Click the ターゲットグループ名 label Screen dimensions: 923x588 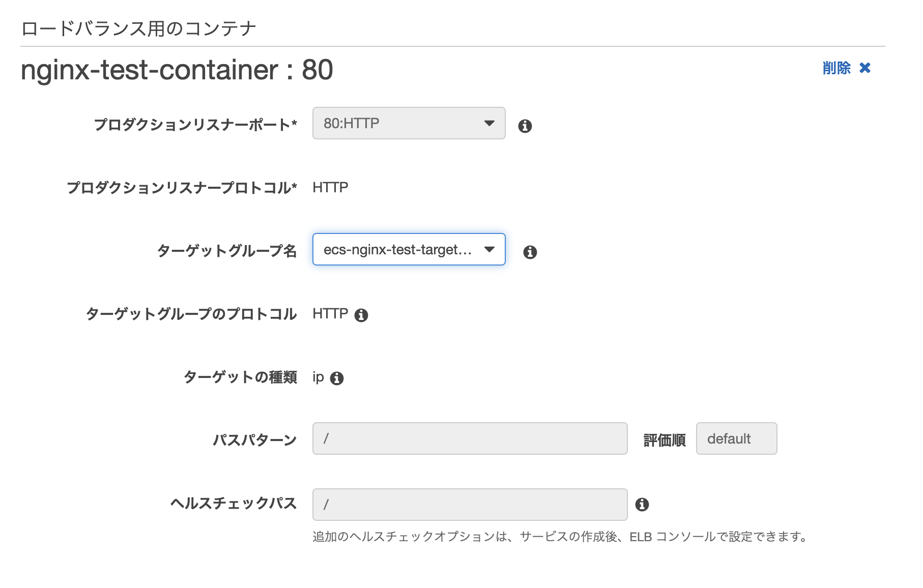point(227,250)
